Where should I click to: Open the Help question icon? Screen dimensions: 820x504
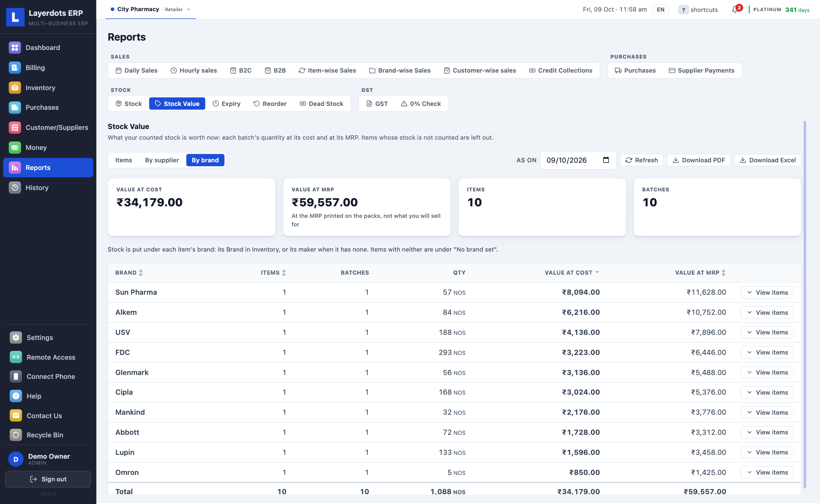16,396
